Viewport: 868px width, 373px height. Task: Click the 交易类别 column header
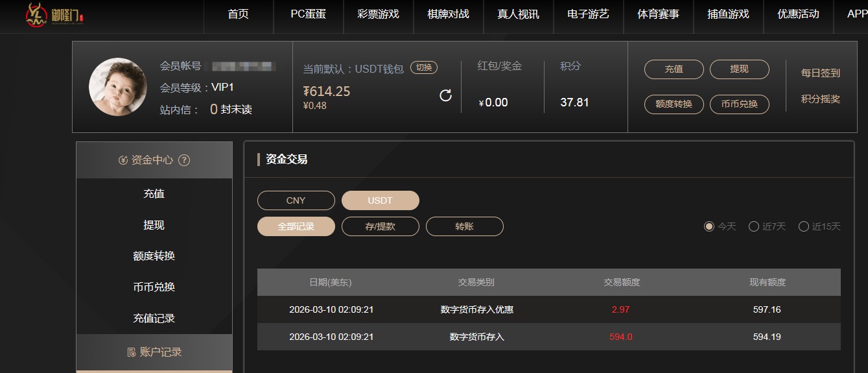pyautogui.click(x=476, y=282)
